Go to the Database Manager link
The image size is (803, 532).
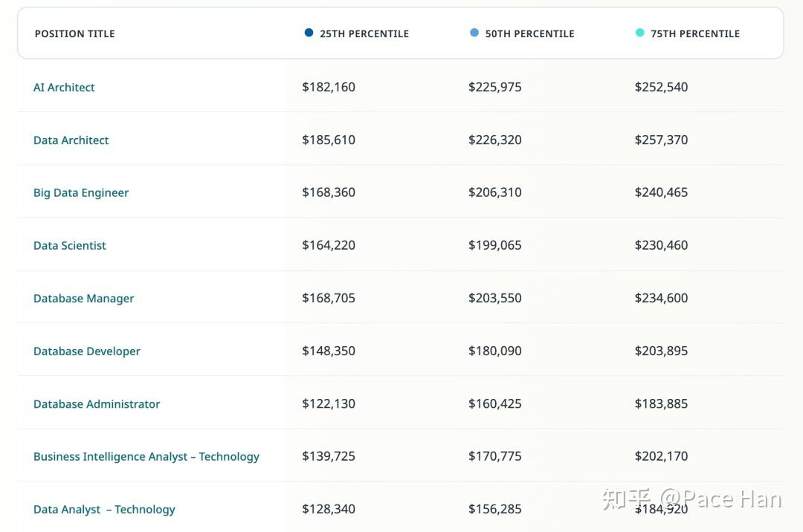(83, 298)
